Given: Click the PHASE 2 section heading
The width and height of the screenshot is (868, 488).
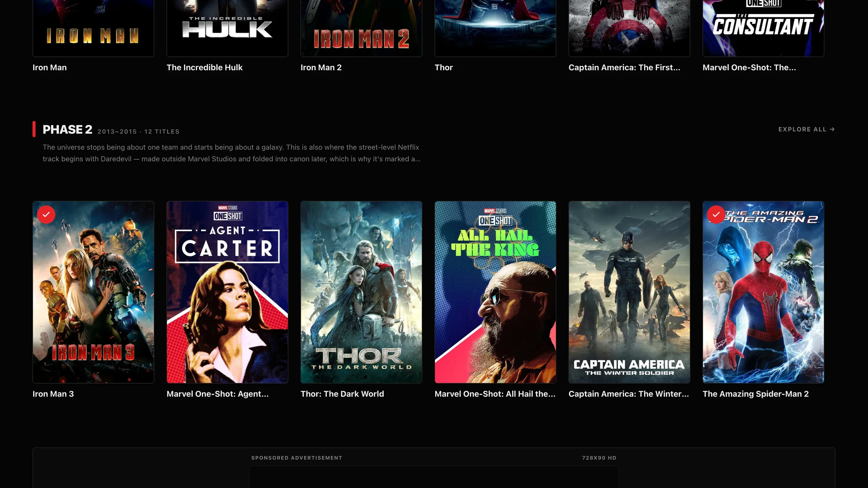Looking at the screenshot, I should (x=67, y=129).
